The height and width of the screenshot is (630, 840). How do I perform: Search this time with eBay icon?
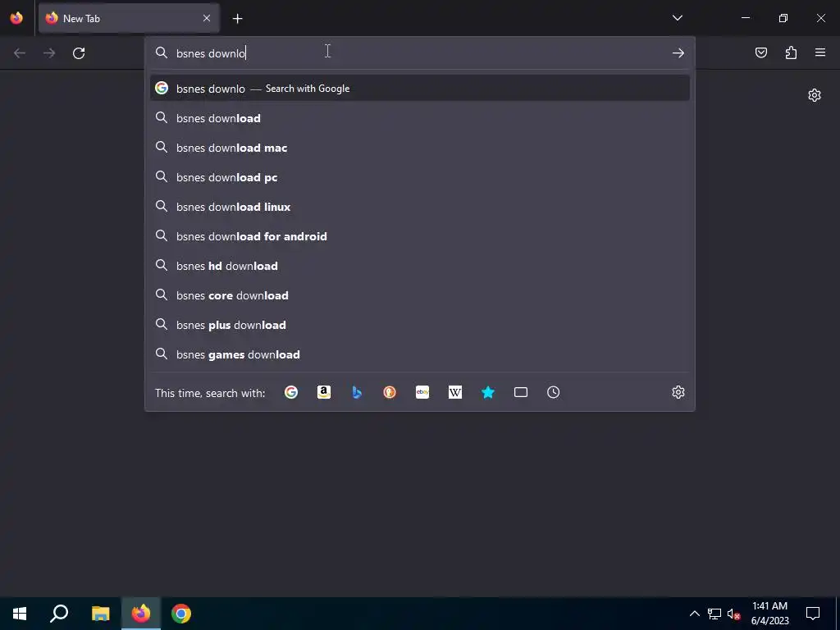coord(422,393)
